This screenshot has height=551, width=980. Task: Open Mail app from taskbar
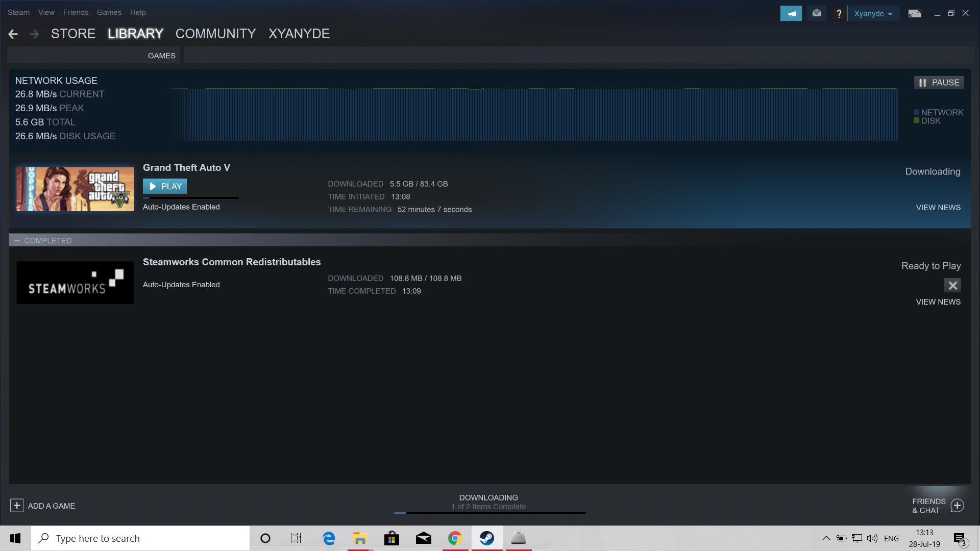pos(423,538)
